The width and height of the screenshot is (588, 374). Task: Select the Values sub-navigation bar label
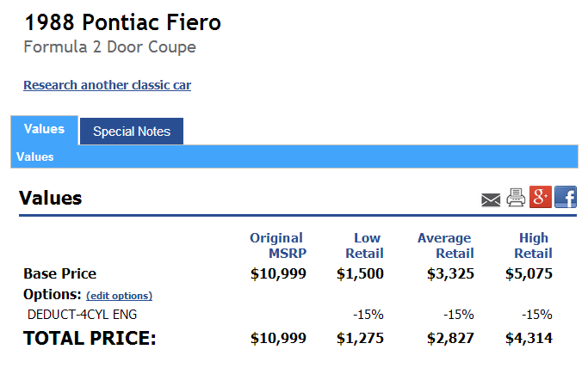tap(35, 156)
